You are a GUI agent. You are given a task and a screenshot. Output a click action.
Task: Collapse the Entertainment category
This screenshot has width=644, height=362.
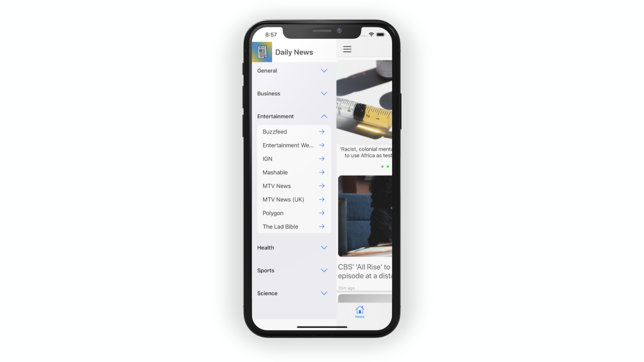pos(324,116)
